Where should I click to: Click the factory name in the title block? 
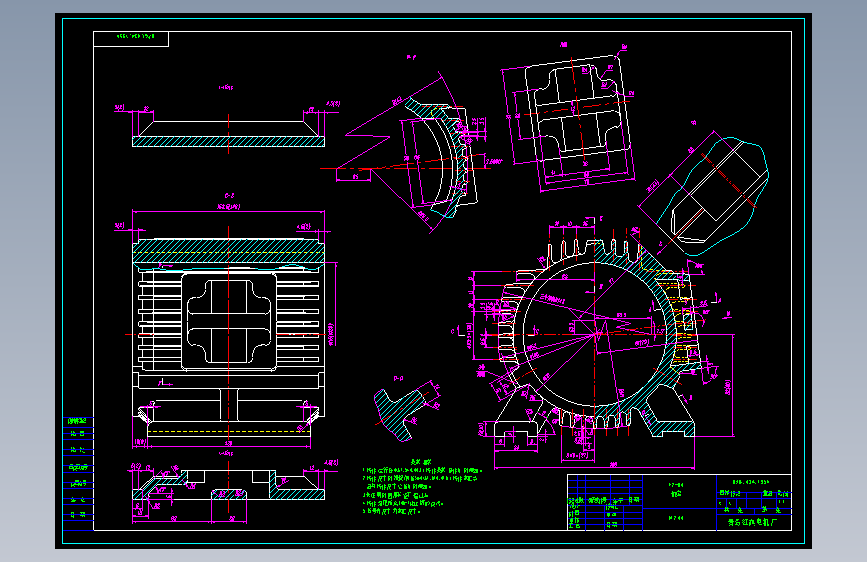(752, 522)
